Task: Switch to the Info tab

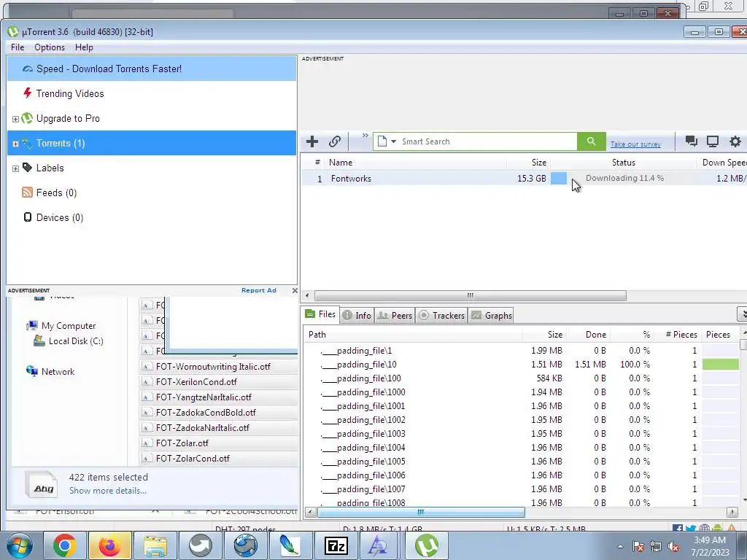Action: click(x=357, y=315)
